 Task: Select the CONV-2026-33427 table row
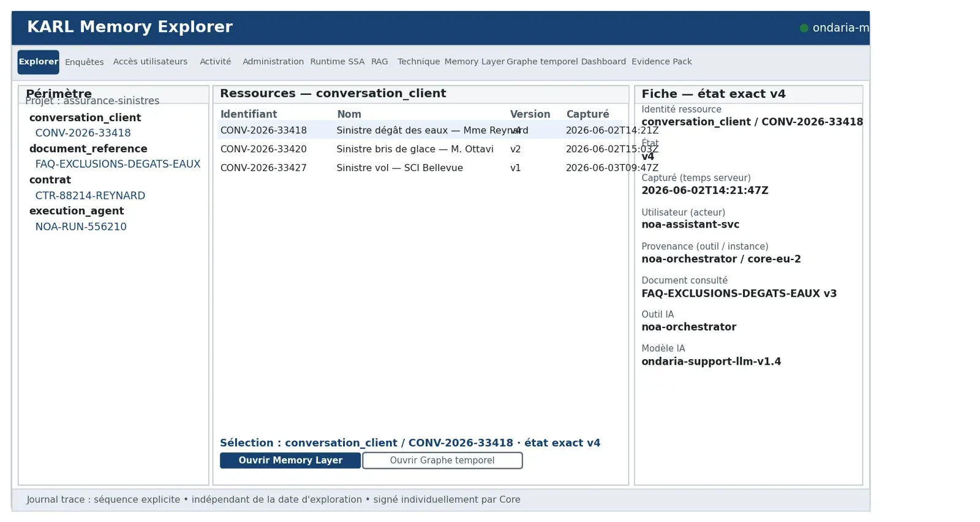[420, 168]
